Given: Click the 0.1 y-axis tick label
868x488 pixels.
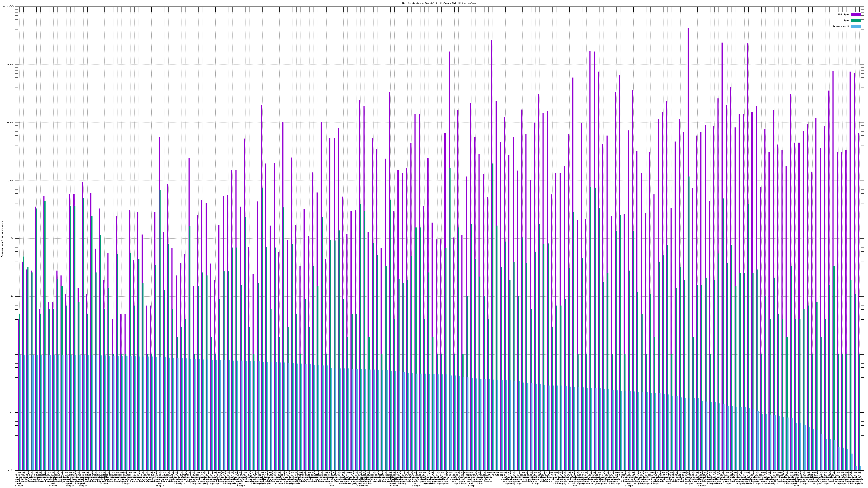Looking at the screenshot, I should [x=12, y=413].
